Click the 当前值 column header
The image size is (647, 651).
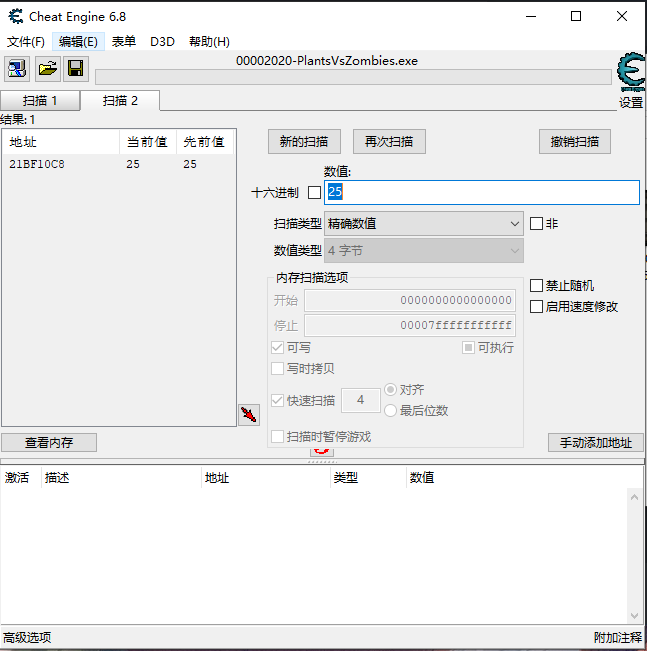(148, 142)
